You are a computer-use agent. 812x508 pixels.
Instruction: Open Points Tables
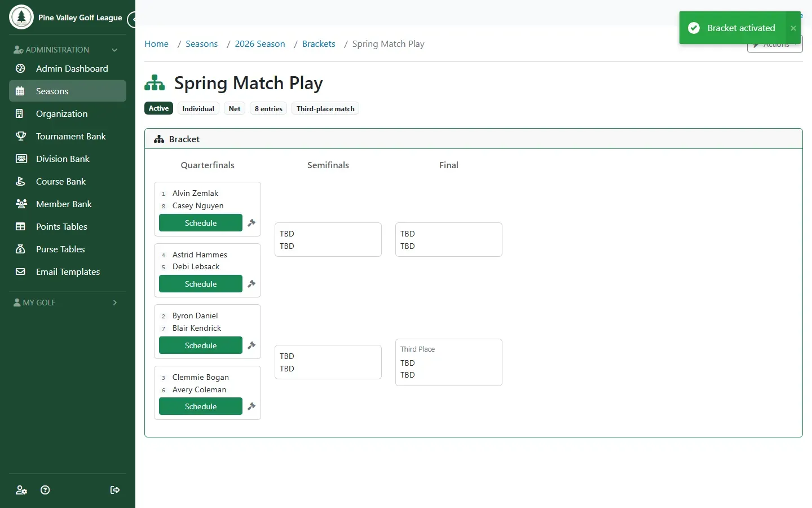[68, 226]
